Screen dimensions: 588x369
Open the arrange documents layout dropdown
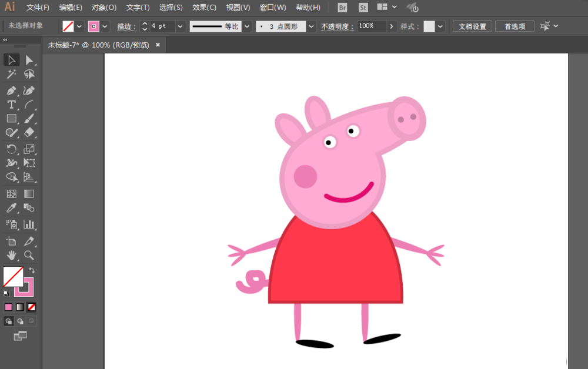tap(387, 7)
